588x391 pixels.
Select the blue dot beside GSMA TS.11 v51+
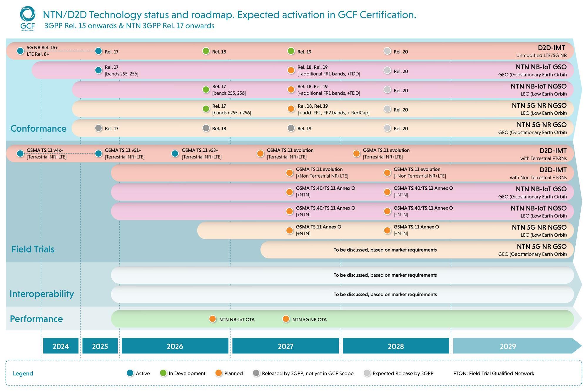pyautogui.click(x=98, y=153)
